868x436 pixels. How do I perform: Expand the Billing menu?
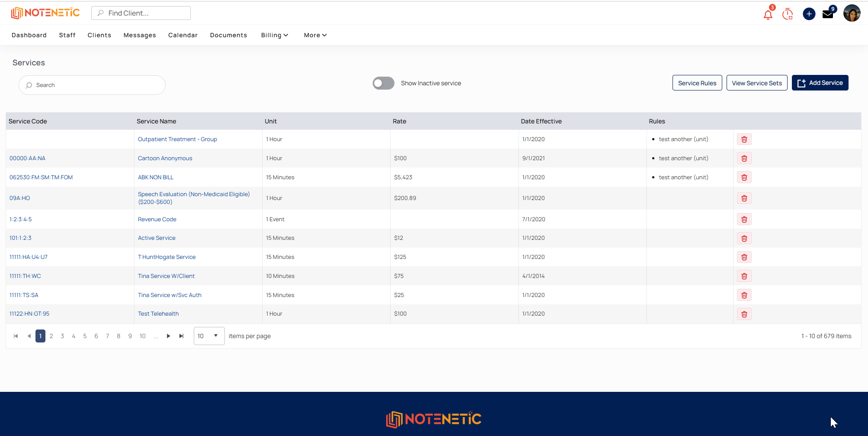(275, 35)
